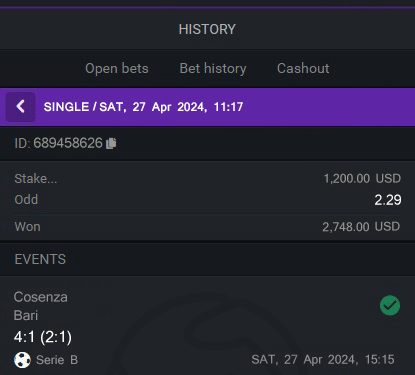The width and height of the screenshot is (415, 375).
Task: Click the HISTORY header title
Action: [x=207, y=29]
